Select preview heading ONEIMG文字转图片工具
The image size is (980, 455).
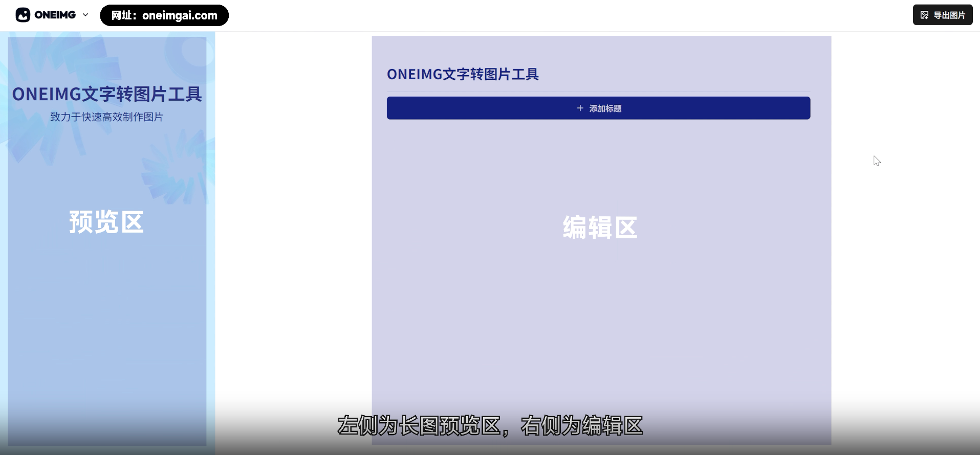[107, 94]
